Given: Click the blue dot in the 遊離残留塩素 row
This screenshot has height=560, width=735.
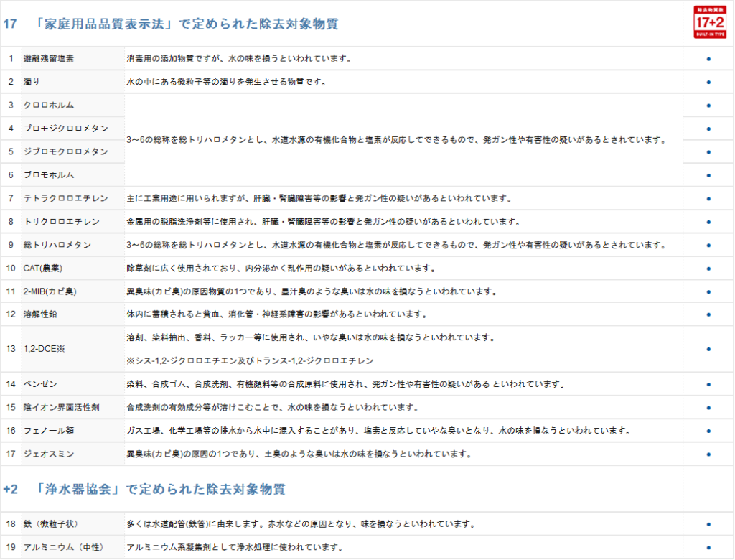Looking at the screenshot, I should (708, 59).
